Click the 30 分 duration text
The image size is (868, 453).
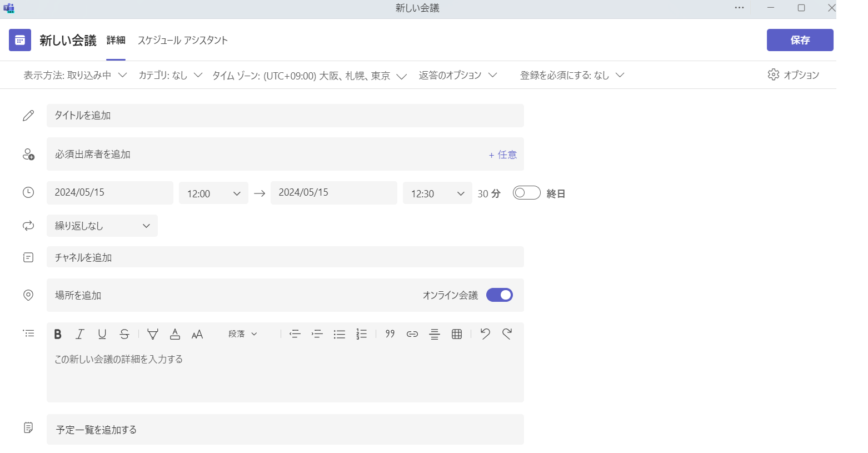[489, 193]
